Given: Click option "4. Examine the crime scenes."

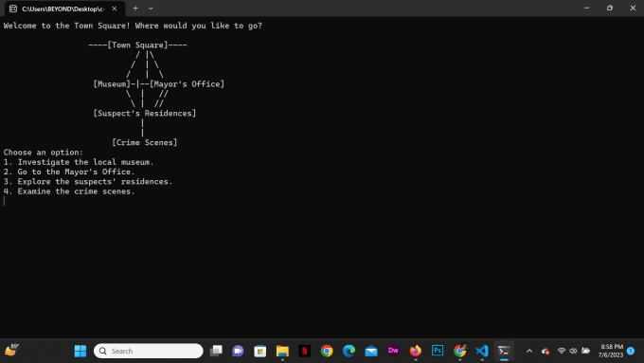Looking at the screenshot, I should 69,191.
